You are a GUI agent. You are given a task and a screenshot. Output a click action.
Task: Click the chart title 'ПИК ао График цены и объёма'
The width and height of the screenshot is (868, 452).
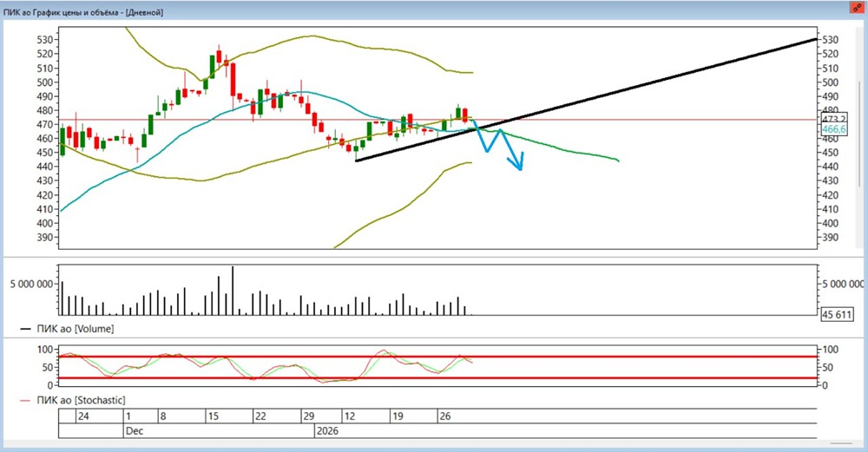click(x=62, y=11)
